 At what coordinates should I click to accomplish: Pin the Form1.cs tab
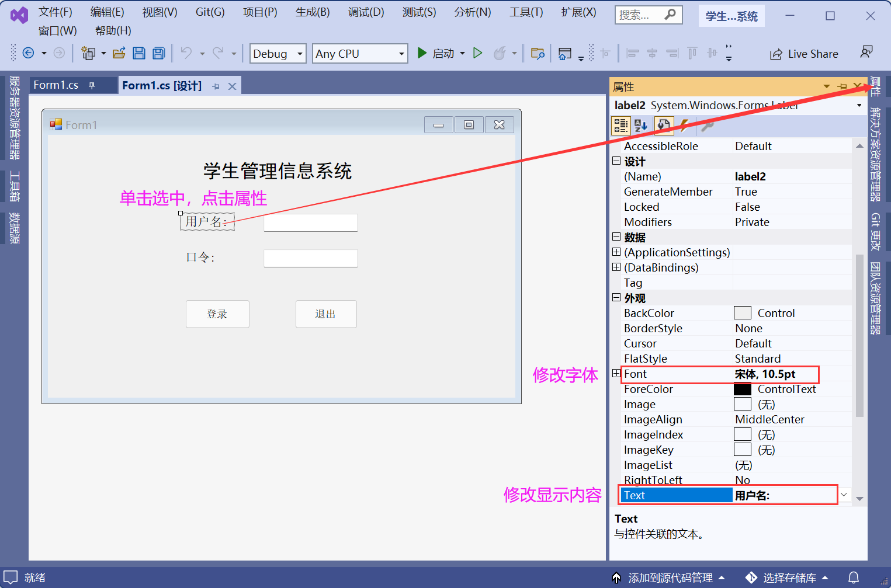[x=92, y=86]
